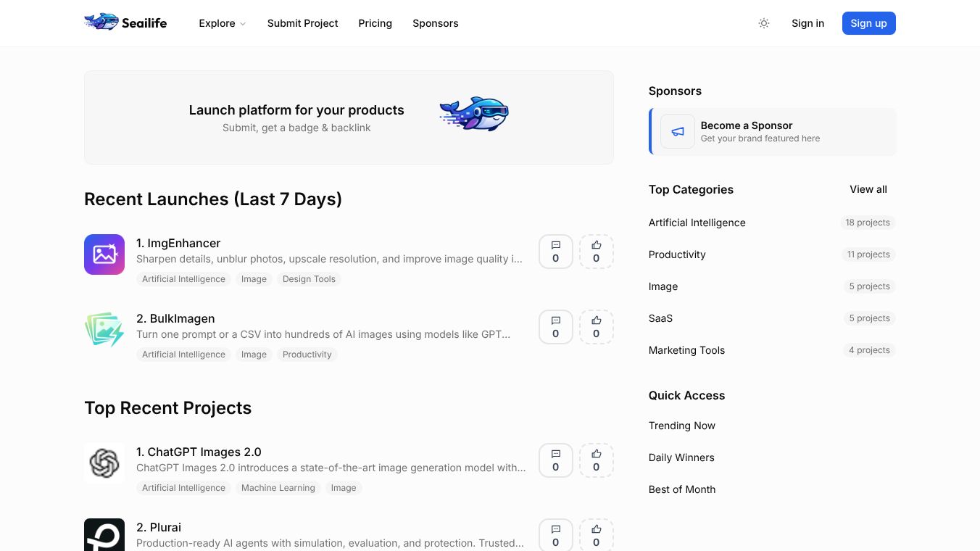Open the Trending Now quick access link

[682, 426]
